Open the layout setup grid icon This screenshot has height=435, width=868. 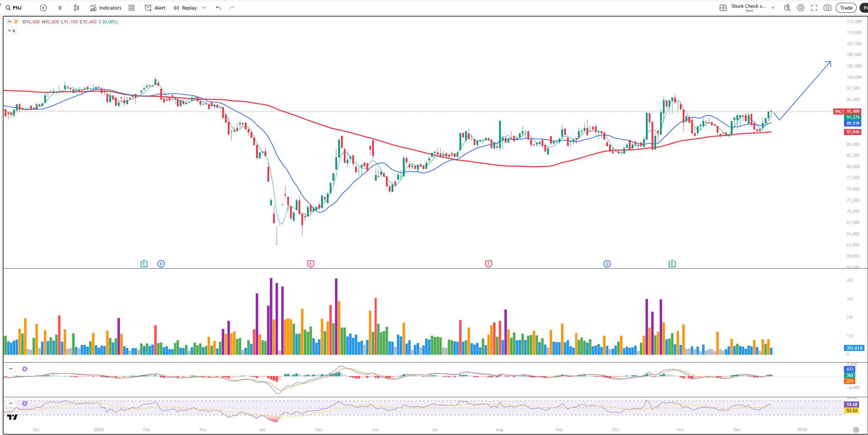click(723, 8)
